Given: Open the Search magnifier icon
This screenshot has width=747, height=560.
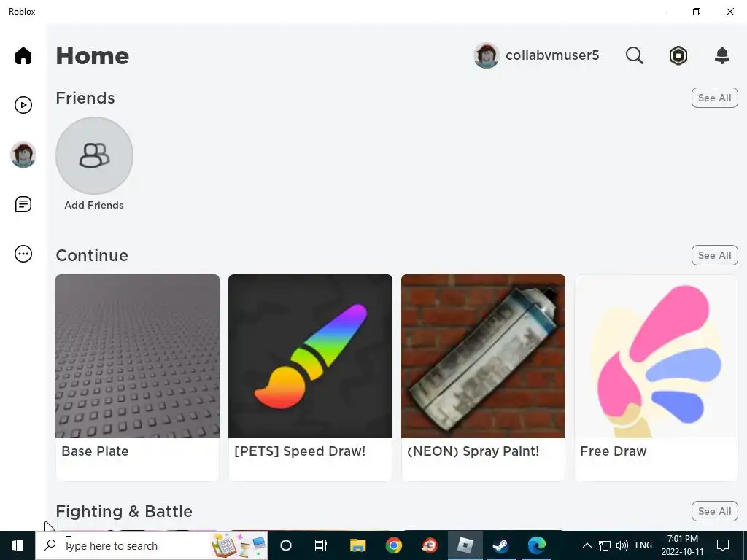Looking at the screenshot, I should (634, 55).
